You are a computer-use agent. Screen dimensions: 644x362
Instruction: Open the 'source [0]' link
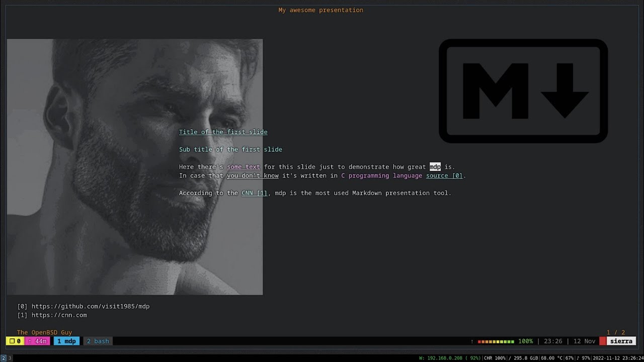point(444,176)
